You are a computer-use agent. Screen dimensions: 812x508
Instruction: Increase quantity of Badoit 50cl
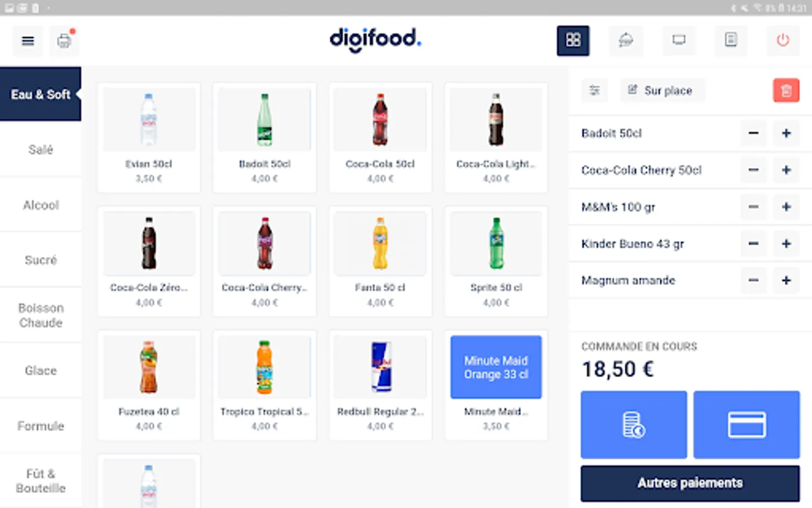[786, 133]
